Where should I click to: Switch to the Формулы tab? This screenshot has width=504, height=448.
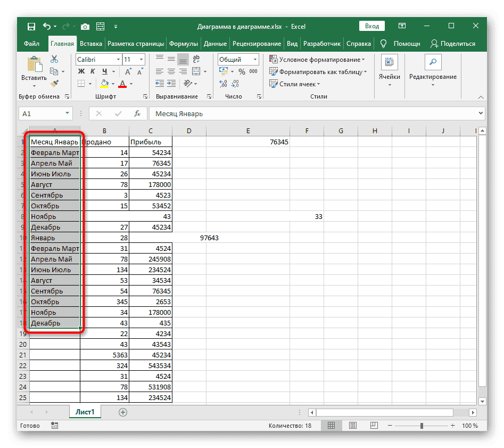click(x=184, y=44)
